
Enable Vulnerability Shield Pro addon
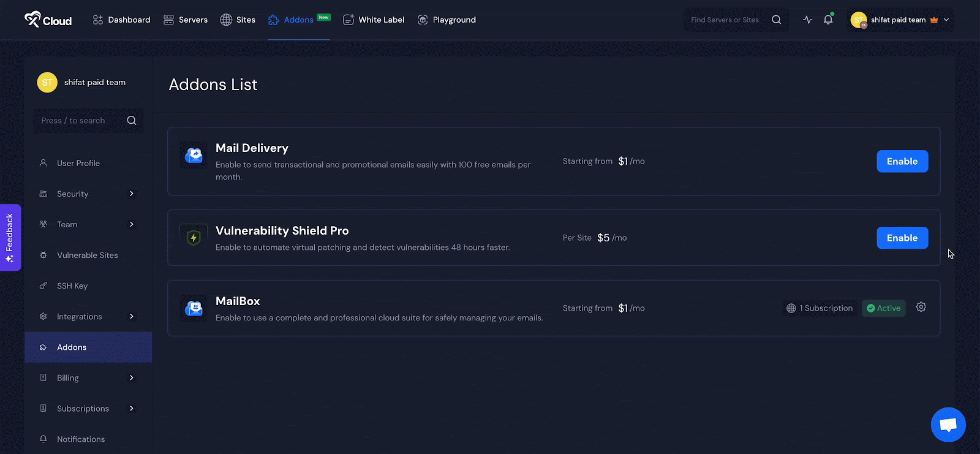902,238
